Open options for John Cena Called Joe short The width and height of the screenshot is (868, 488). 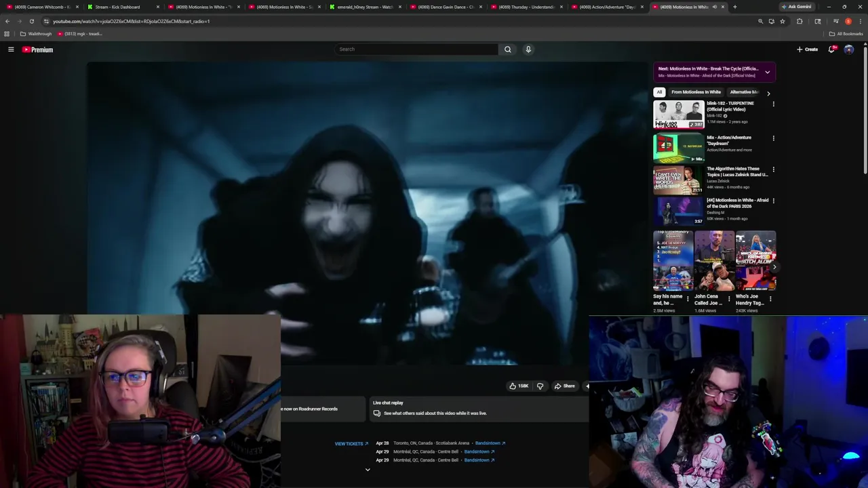(729, 299)
